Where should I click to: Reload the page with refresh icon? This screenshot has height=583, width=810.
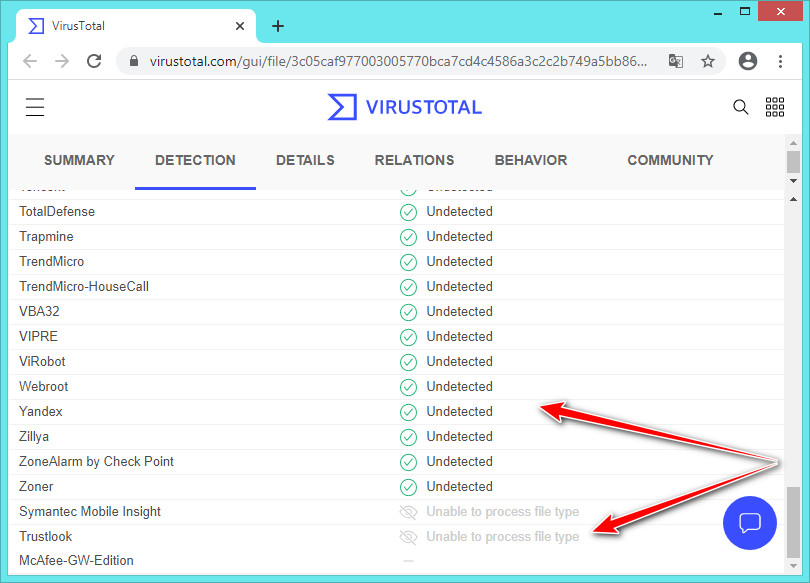[94, 61]
